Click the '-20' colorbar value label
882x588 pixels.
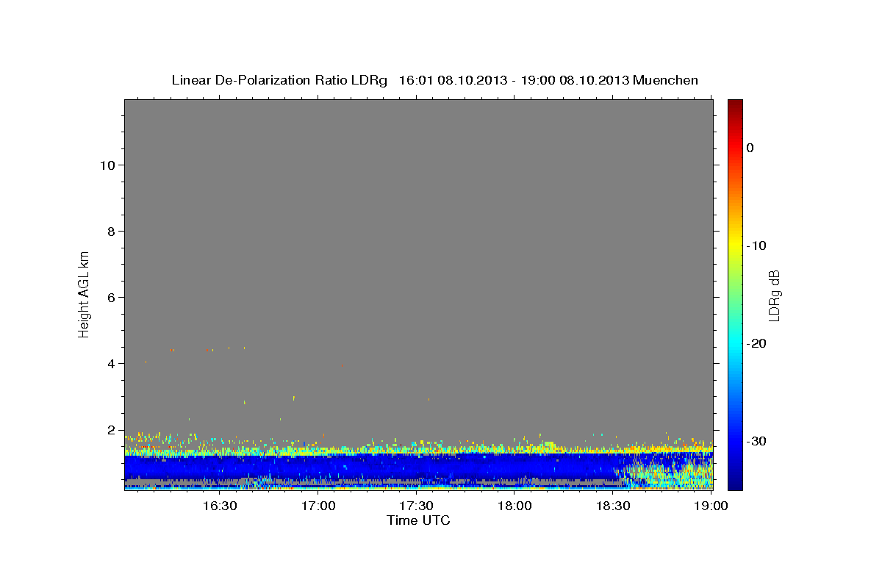click(x=757, y=343)
